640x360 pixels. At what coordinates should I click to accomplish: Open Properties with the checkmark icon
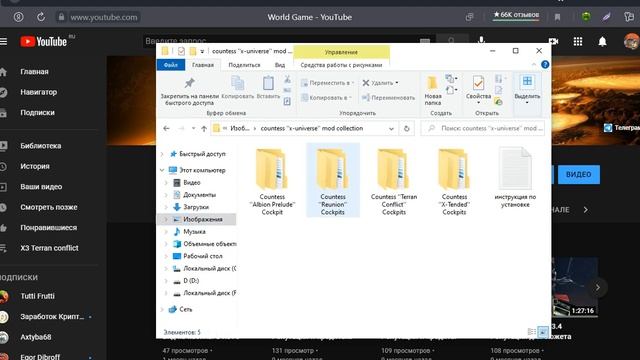point(478,83)
